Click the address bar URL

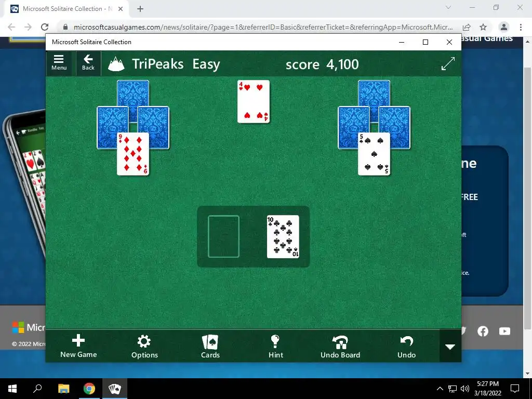coord(263,27)
